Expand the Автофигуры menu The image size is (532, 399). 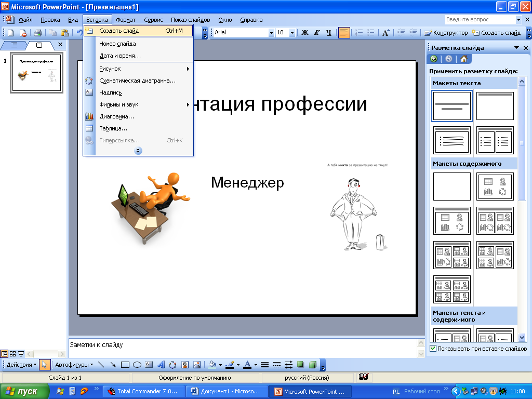(74, 365)
